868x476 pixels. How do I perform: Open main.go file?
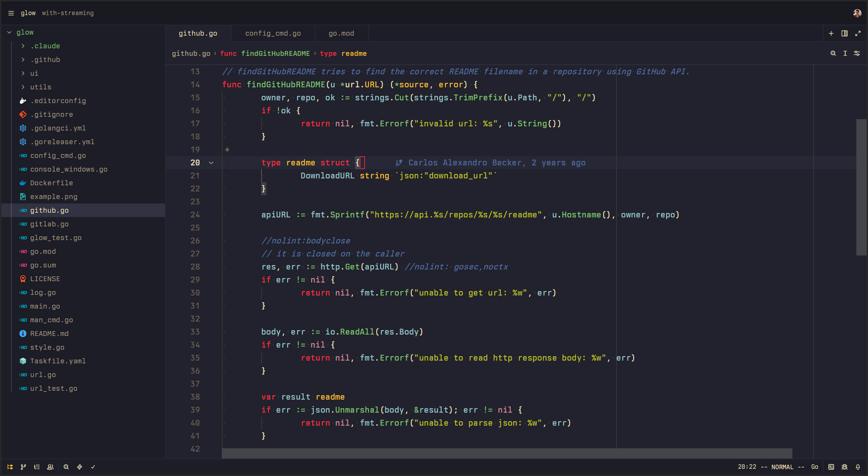(x=84, y=306)
